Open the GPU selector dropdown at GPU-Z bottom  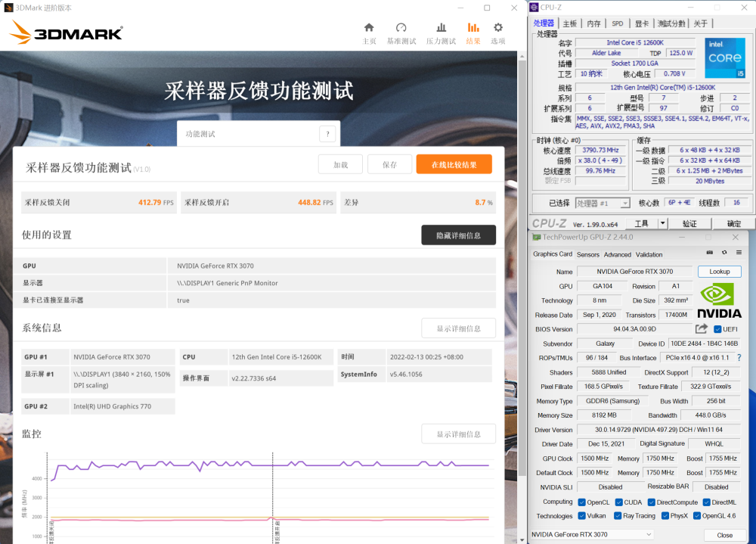[591, 534]
